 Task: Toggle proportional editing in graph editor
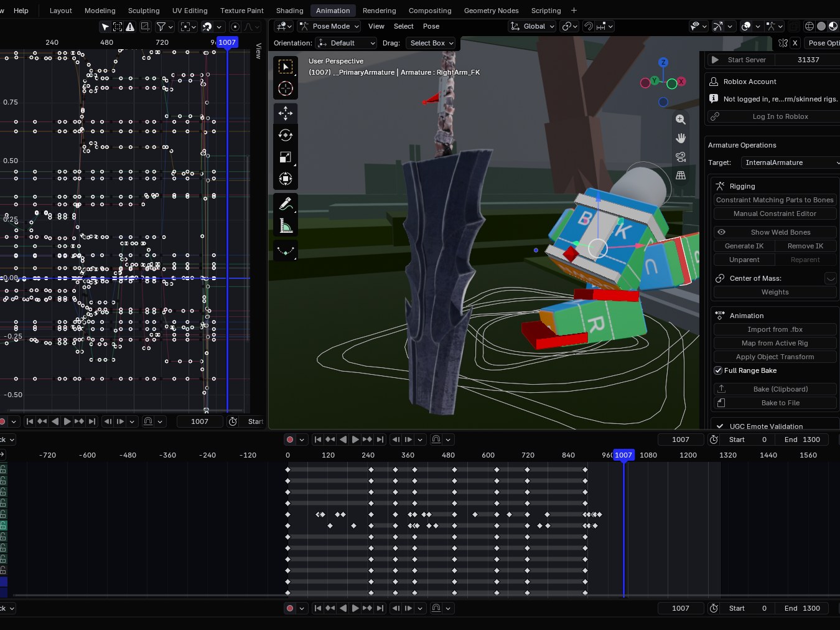pyautogui.click(x=235, y=27)
